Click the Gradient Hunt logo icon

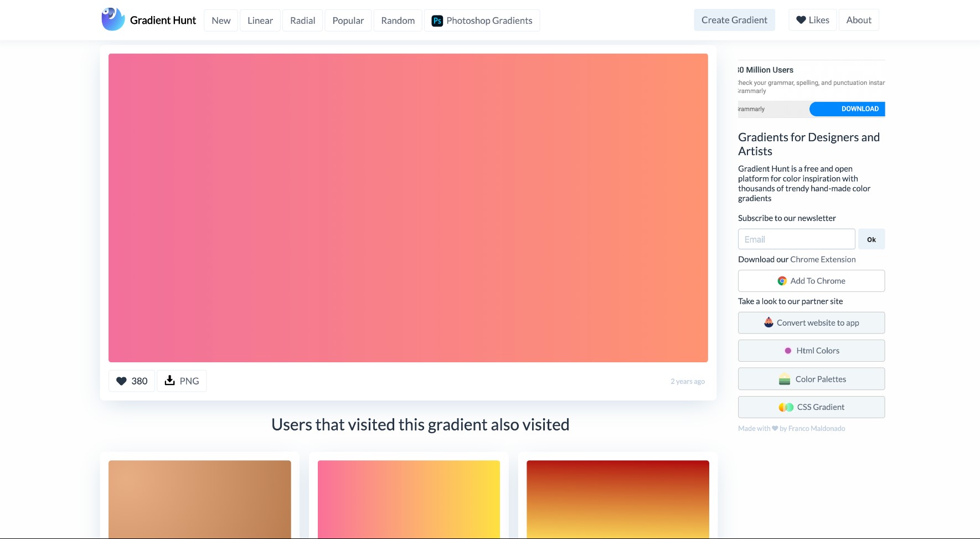(112, 18)
